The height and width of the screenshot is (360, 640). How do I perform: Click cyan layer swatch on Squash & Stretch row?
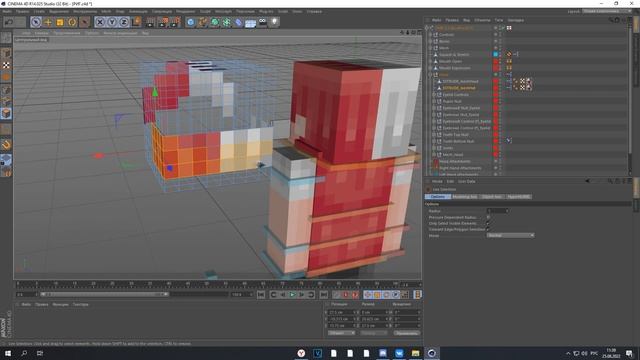tap(496, 54)
